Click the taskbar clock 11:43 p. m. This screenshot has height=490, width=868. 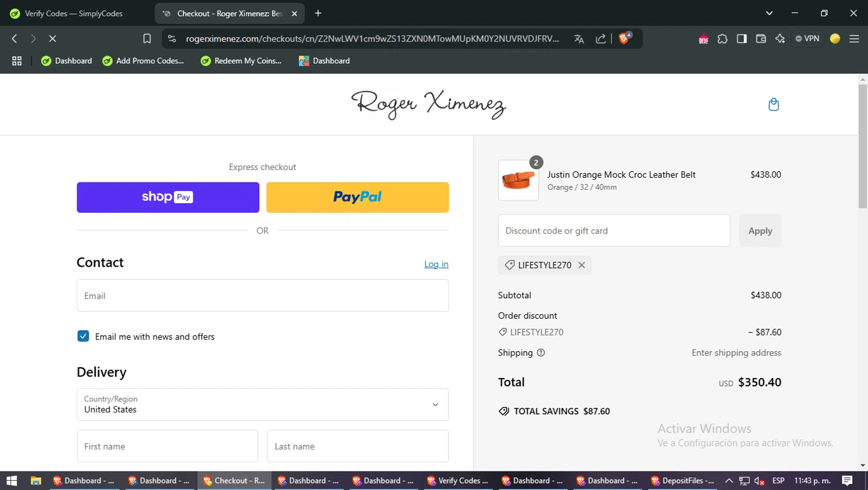tap(812, 481)
